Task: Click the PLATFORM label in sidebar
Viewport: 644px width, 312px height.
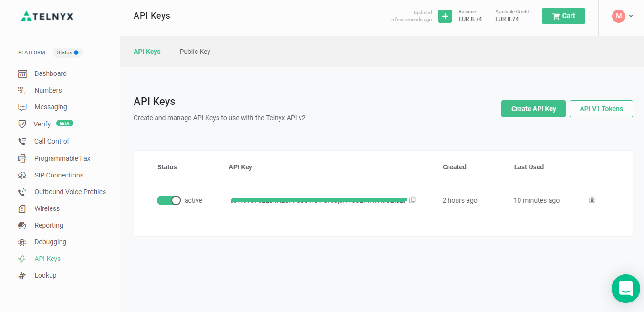Action: pyautogui.click(x=31, y=52)
